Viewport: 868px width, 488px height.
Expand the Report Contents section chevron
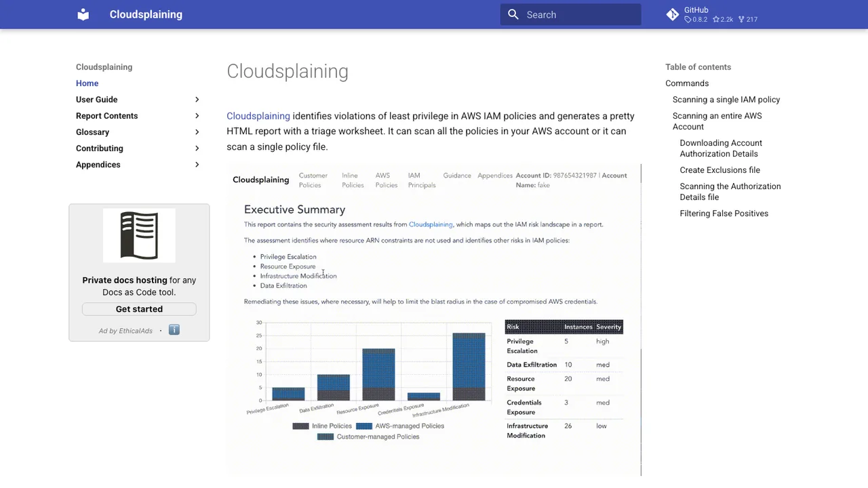(197, 116)
